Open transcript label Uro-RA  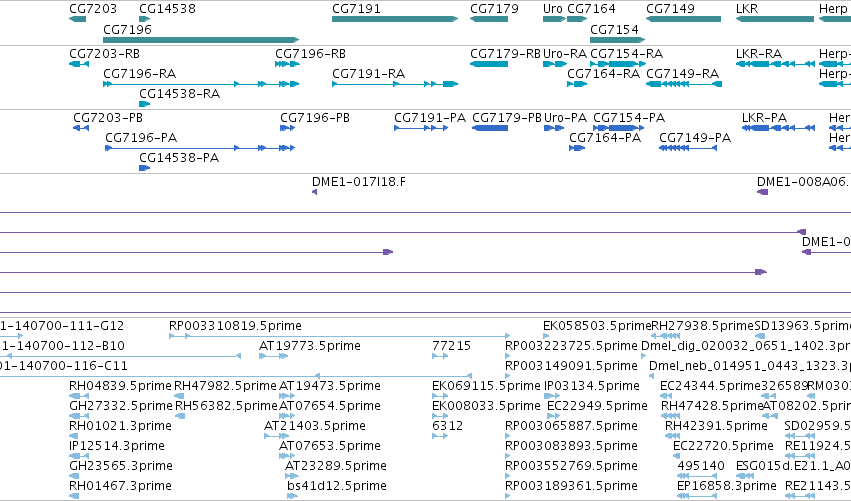pyautogui.click(x=565, y=54)
